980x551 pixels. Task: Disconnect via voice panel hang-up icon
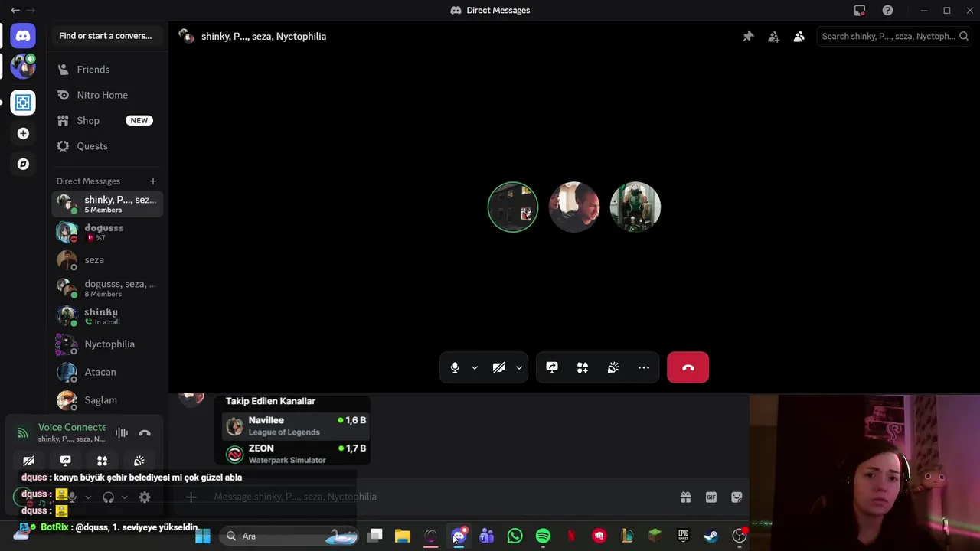click(145, 433)
